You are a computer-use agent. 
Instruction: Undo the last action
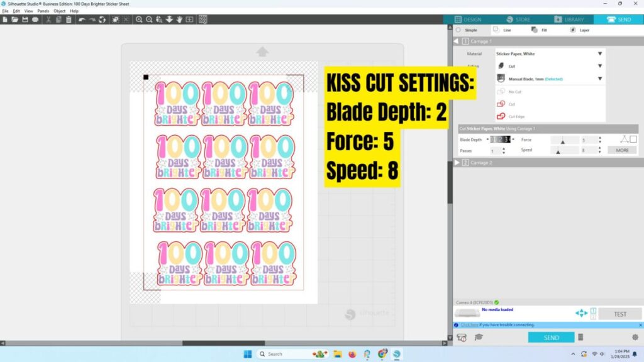(x=82, y=19)
